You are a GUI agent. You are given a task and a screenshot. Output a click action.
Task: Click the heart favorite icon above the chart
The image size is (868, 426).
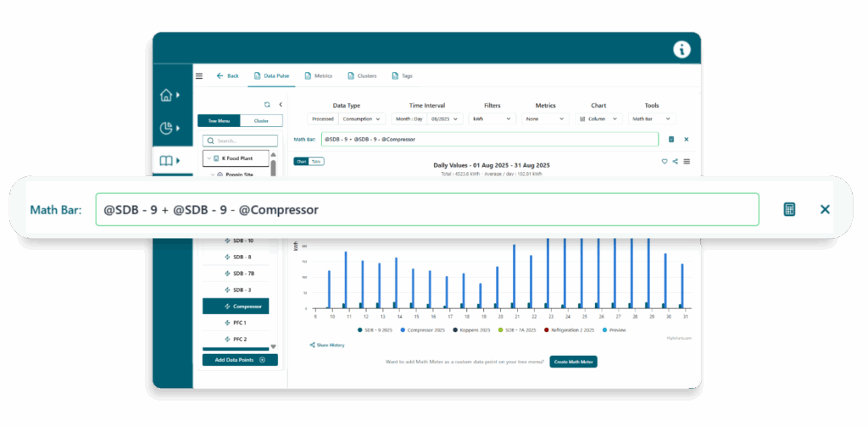click(x=665, y=161)
